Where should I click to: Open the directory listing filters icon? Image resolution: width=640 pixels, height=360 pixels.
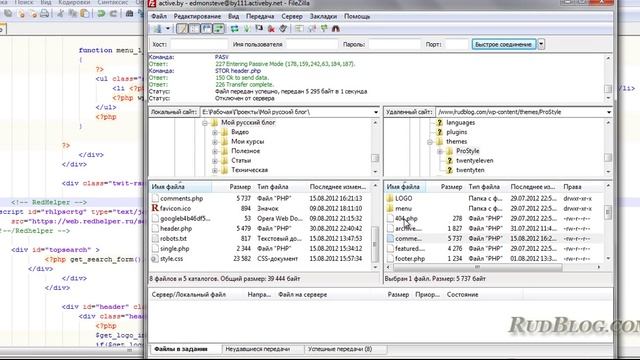pos(299,29)
